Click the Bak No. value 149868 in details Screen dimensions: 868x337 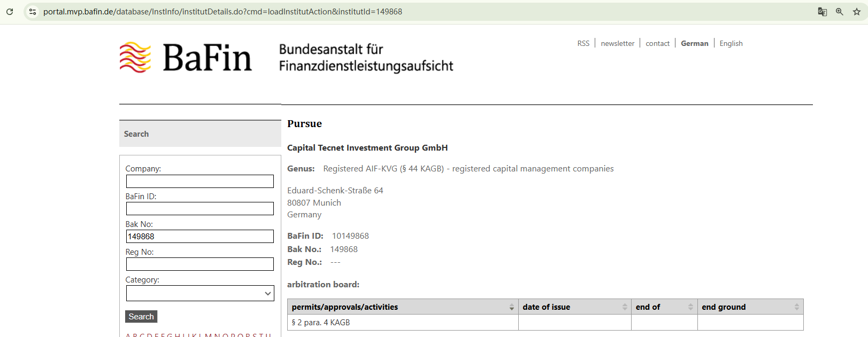click(344, 249)
